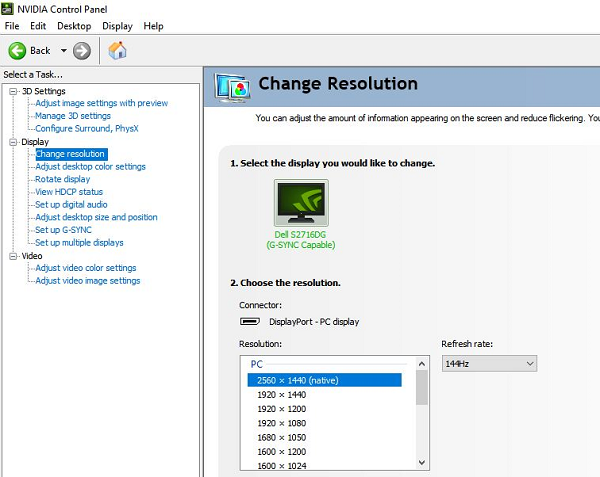
Task: Open the Back history dropdown arrow
Action: click(64, 50)
